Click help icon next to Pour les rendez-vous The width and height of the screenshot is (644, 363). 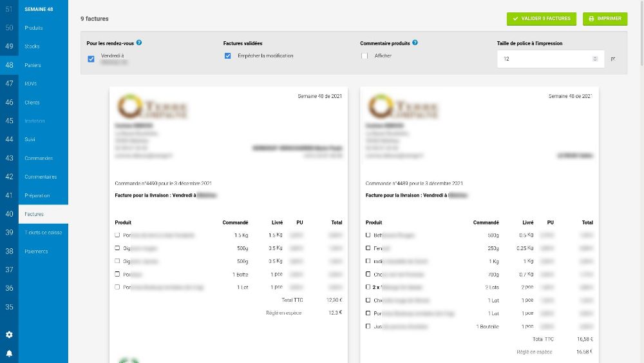click(139, 43)
